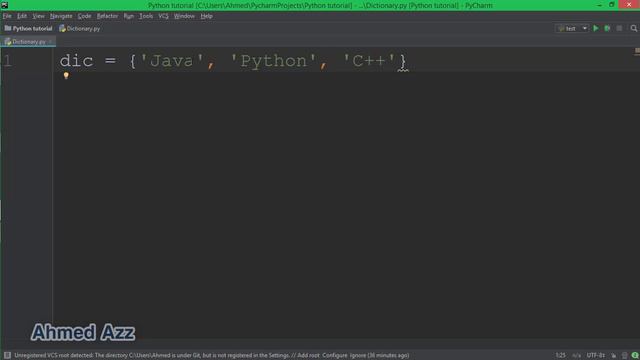This screenshot has width=640, height=360.
Task: Open Search Everywhere magnifier icon
Action: (633, 28)
